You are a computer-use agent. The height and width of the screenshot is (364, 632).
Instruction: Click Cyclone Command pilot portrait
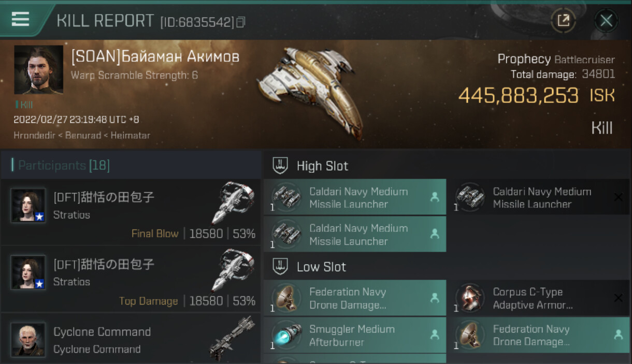click(28, 340)
